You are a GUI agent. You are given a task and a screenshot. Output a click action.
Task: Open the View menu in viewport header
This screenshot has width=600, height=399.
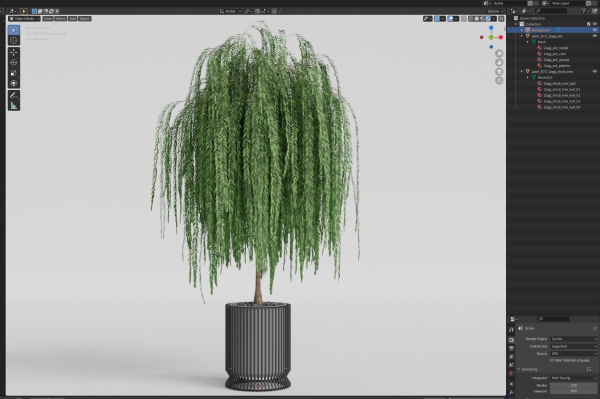point(47,19)
